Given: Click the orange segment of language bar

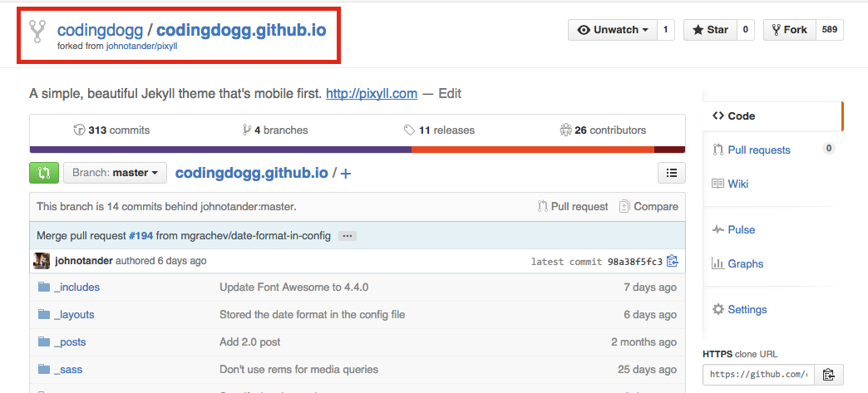Looking at the screenshot, I should point(533,150).
